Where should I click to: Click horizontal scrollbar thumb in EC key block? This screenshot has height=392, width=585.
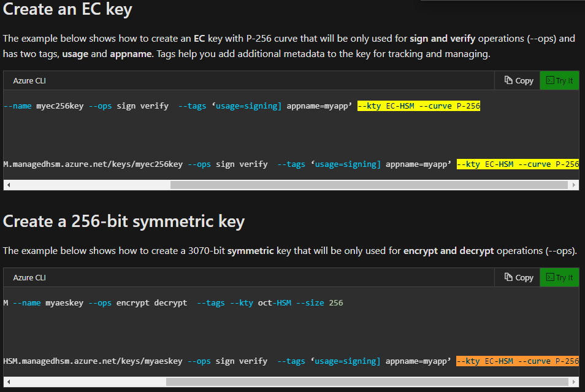[x=369, y=185]
